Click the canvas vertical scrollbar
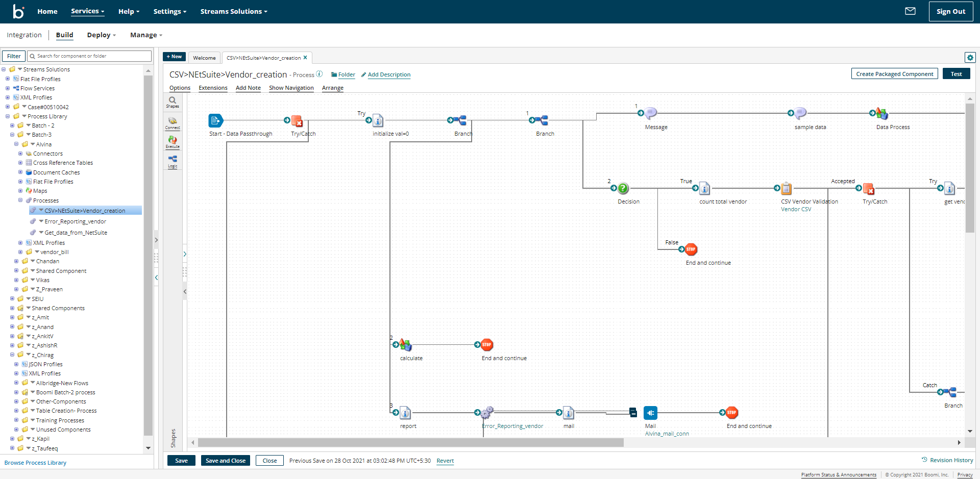This screenshot has width=980, height=479. [970, 168]
